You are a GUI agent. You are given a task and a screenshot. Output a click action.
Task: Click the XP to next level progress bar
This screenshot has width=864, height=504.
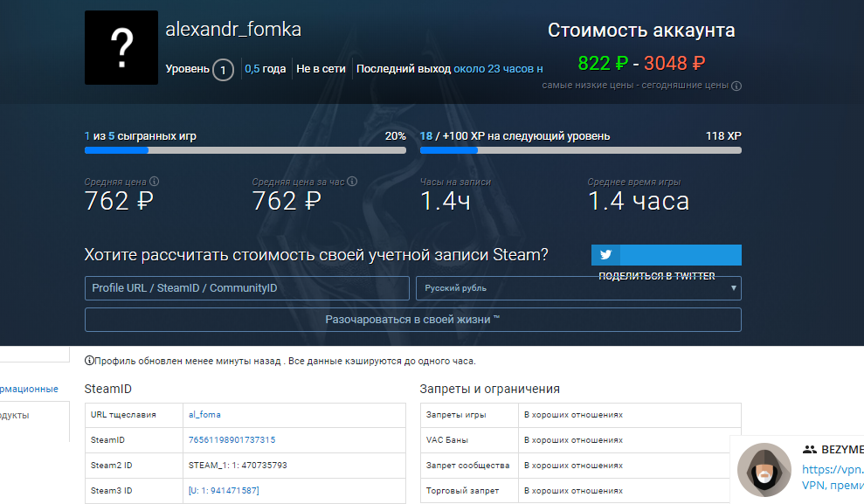click(581, 150)
